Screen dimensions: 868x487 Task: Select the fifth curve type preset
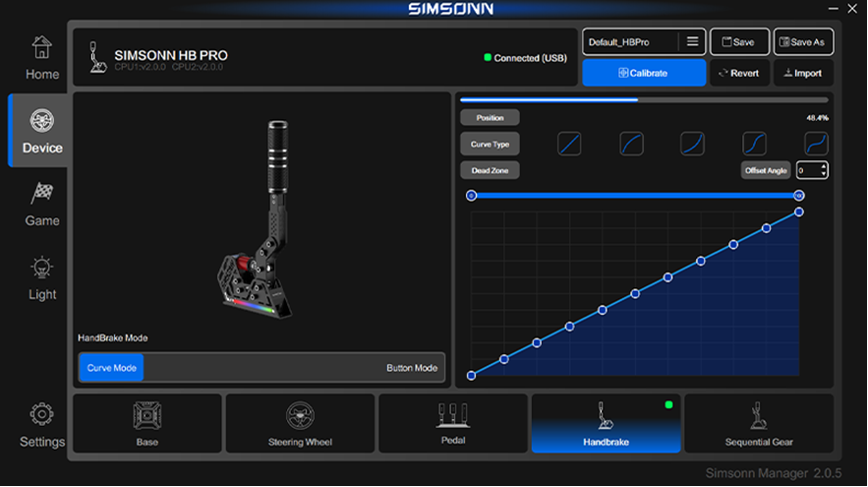(x=816, y=144)
